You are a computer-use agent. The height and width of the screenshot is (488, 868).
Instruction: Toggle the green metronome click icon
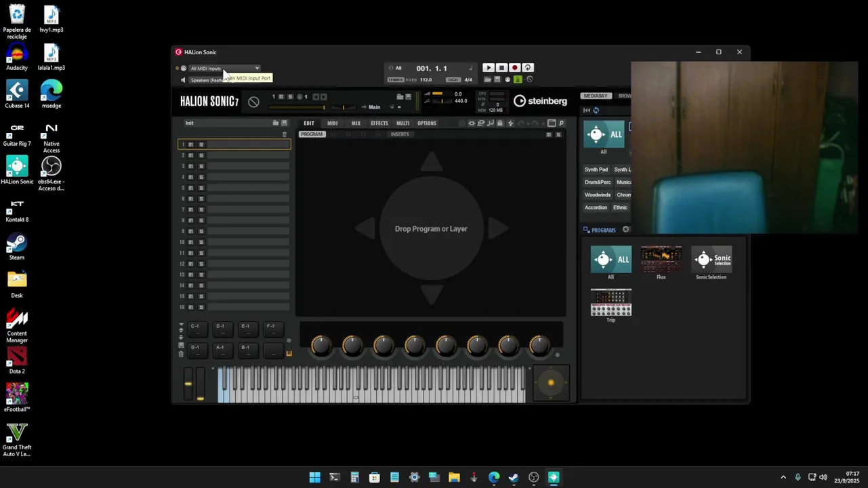[x=518, y=79]
